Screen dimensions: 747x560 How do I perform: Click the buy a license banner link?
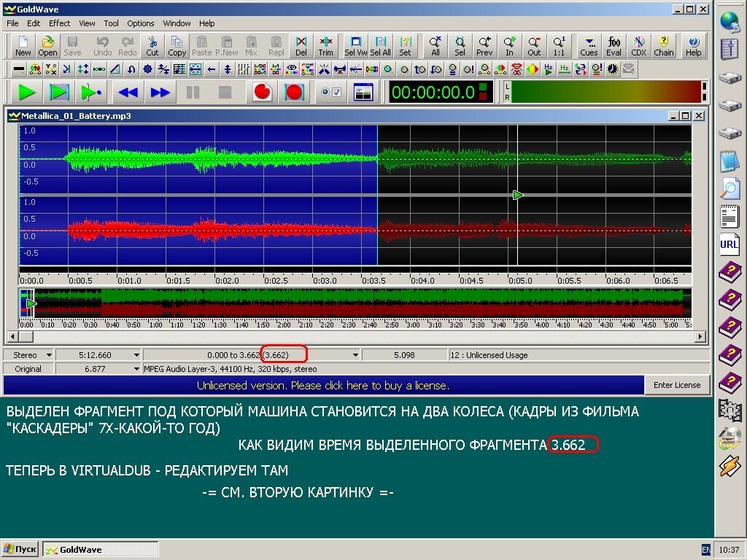[323, 385]
